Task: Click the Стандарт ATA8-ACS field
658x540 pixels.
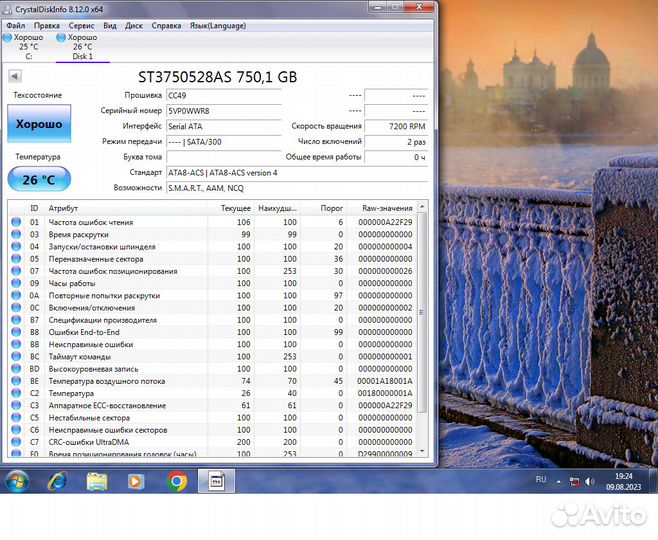Action: (297, 173)
